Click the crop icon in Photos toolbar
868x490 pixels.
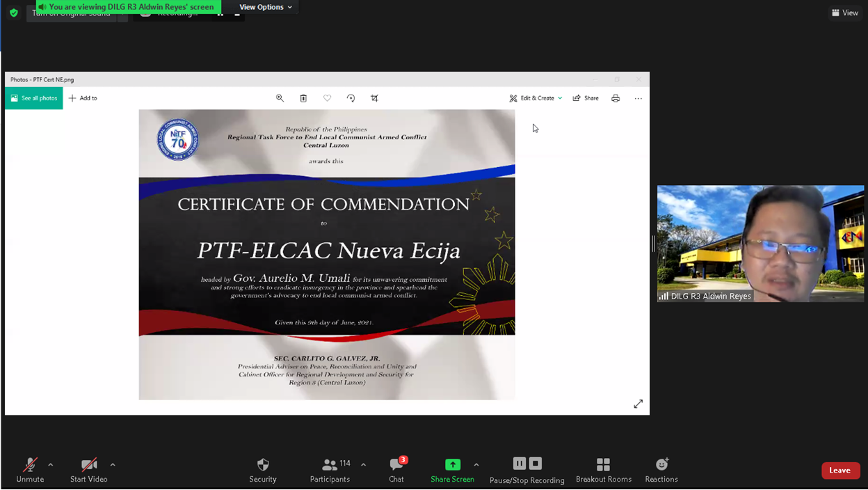(x=374, y=98)
